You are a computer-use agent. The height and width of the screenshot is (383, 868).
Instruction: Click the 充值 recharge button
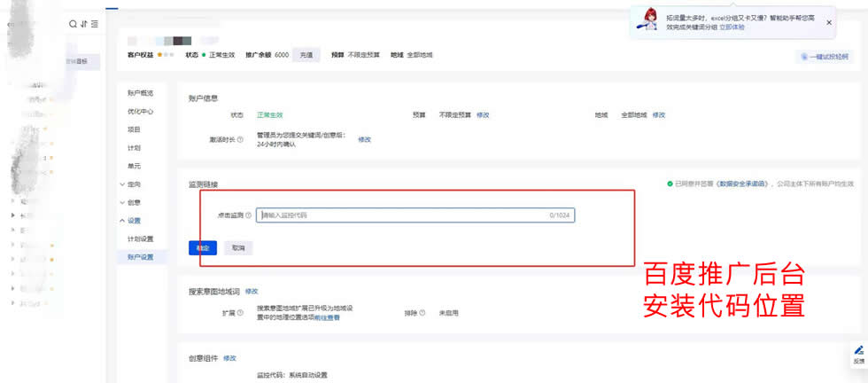point(306,55)
